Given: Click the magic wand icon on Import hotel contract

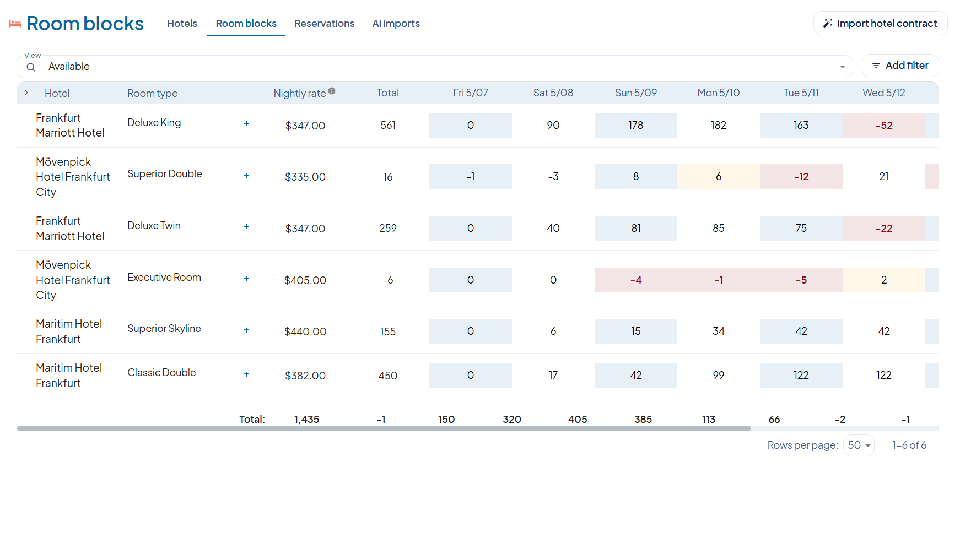Looking at the screenshot, I should (x=827, y=23).
